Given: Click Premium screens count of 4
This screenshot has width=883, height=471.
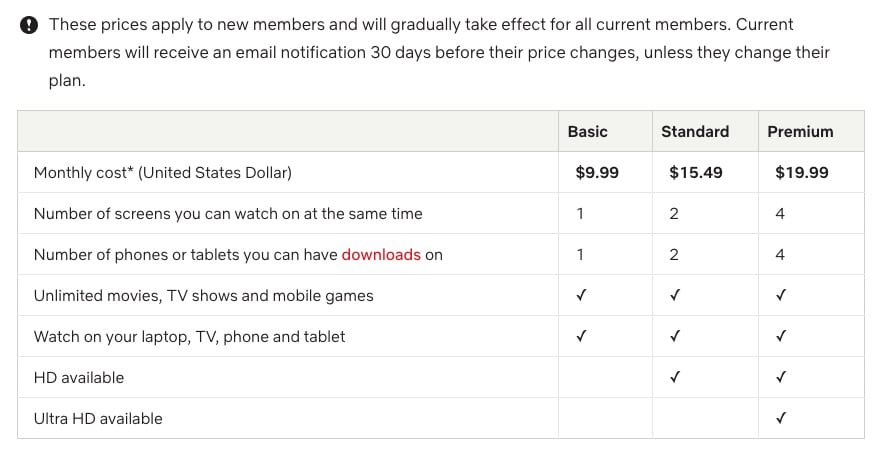Looking at the screenshot, I should pos(780,214).
